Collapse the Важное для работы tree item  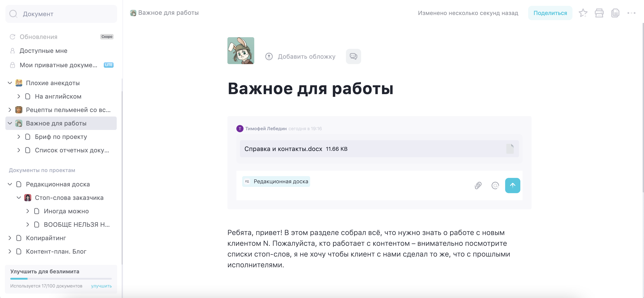9,123
